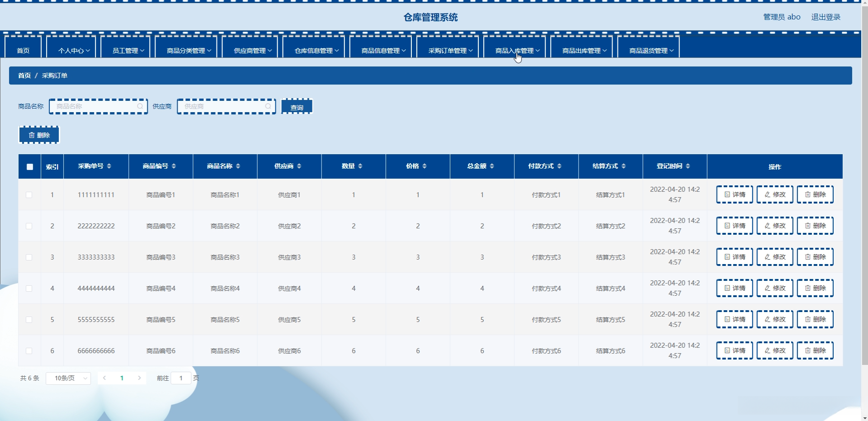Open 首页 navigation tab

tap(23, 47)
